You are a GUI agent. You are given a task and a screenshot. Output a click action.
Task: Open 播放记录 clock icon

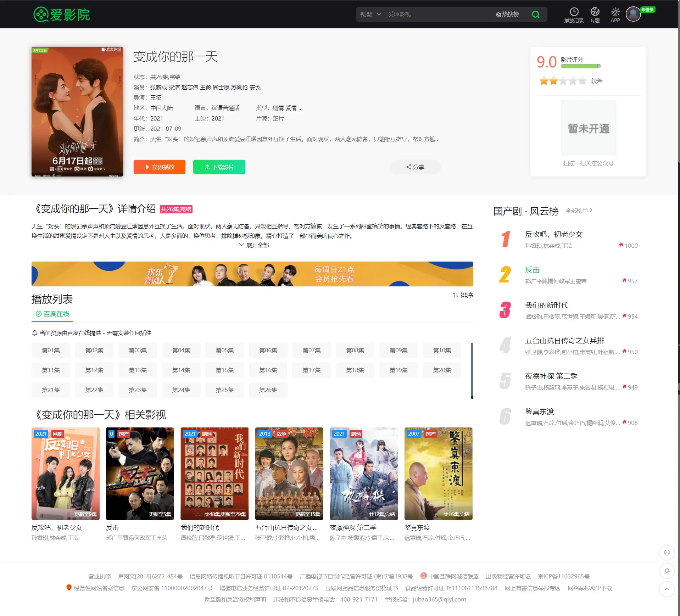point(574,12)
